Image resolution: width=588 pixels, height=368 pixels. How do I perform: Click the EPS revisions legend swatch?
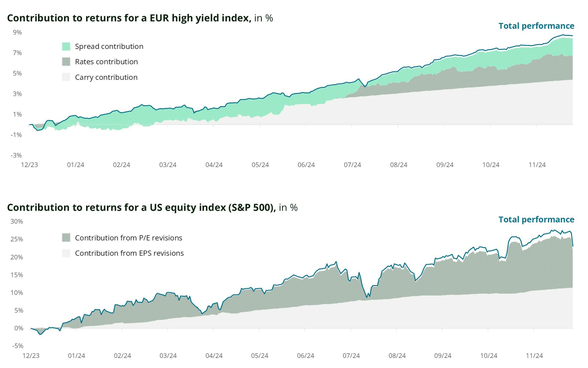click(x=66, y=253)
